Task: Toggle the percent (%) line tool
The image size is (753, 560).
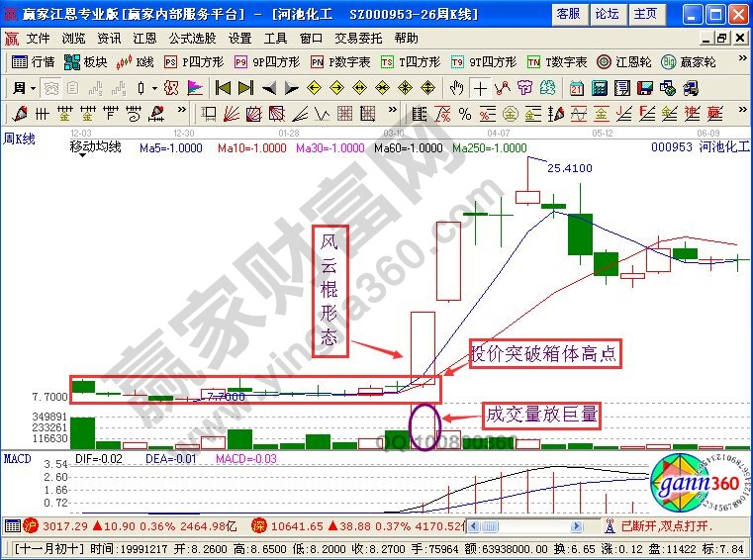Action: (464, 113)
